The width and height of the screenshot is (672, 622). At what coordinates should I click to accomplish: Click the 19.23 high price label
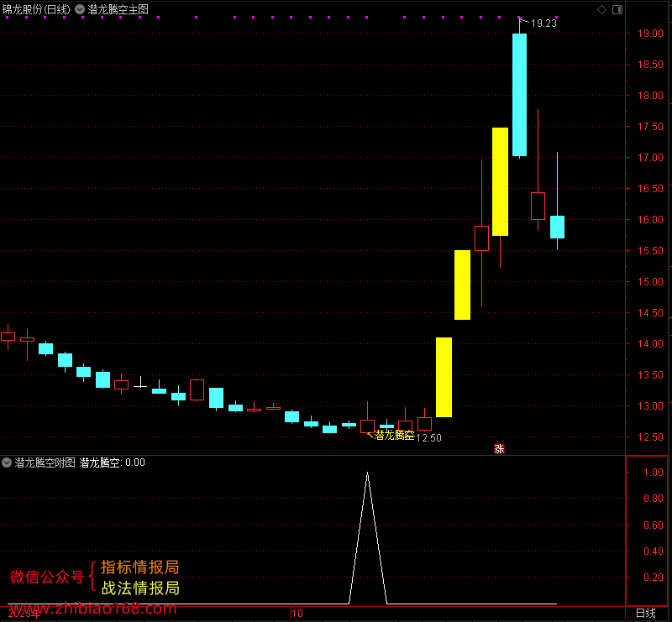tap(543, 24)
